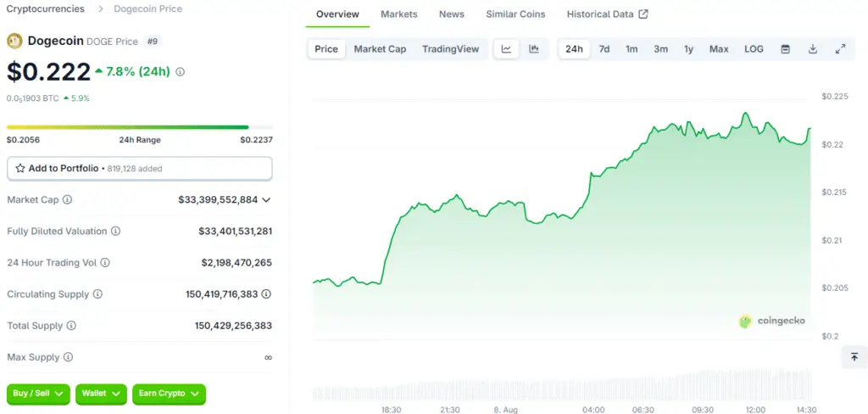
Task: Go to Cryptocurrencies breadcrumb link
Action: pos(46,8)
